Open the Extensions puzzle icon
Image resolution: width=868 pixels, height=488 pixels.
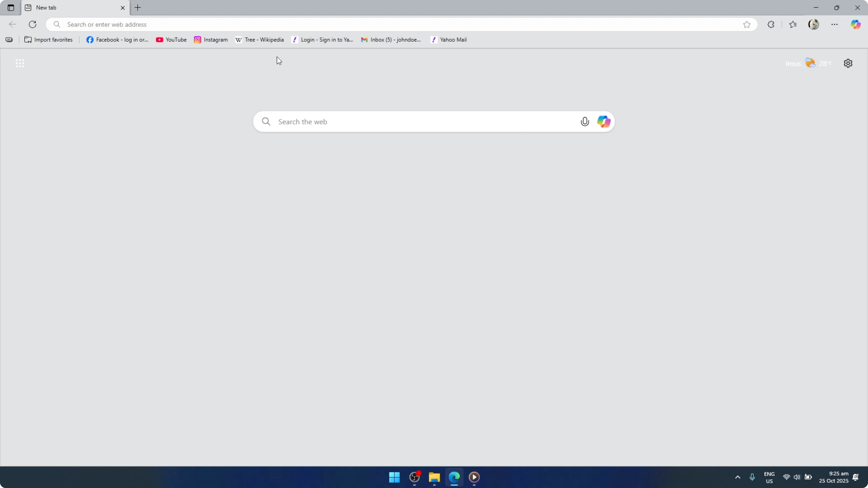pos(771,24)
